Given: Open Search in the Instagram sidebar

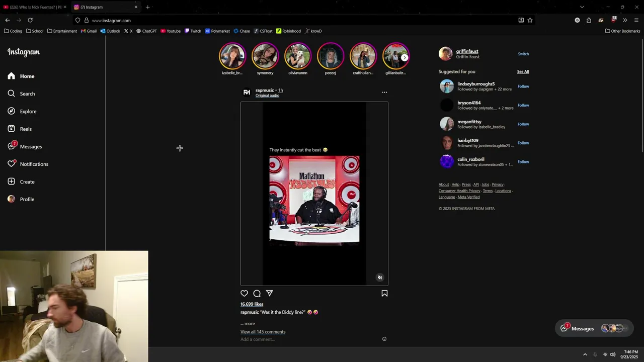Looking at the screenshot, I should [21, 94].
